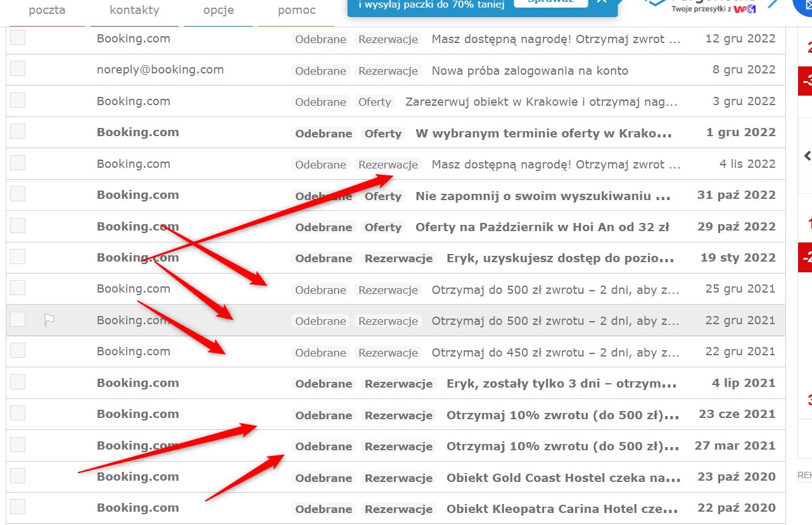812x525 pixels.
Task: Click Oferty label on the 29 paź 2022 email
Action: [x=383, y=227]
